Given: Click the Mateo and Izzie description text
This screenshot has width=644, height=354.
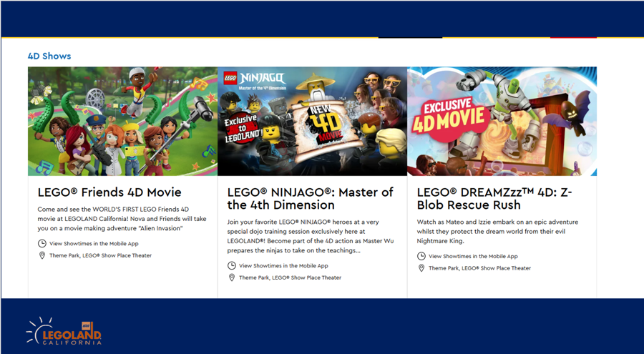Looking at the screenshot, I should coord(497,232).
